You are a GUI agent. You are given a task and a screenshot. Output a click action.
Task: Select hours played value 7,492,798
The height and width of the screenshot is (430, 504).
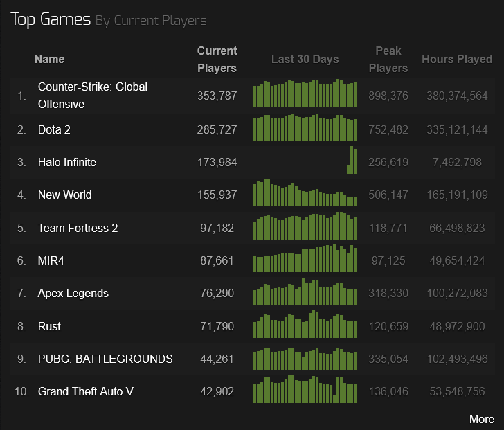pyautogui.click(x=457, y=162)
